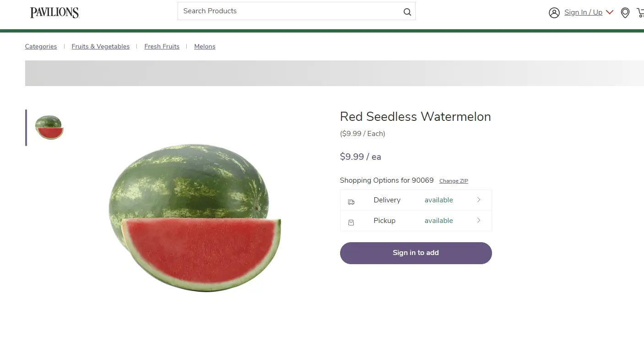Click the Change ZIP link
644x342 pixels.
[x=454, y=181]
